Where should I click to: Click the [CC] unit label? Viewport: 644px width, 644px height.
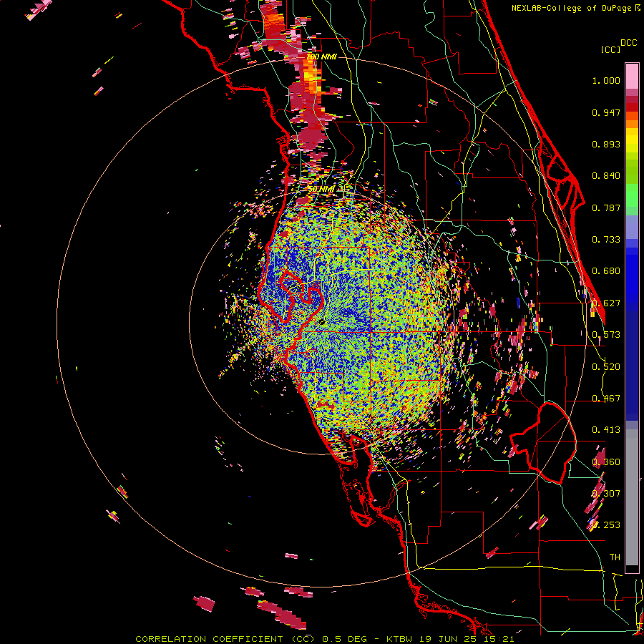point(610,49)
